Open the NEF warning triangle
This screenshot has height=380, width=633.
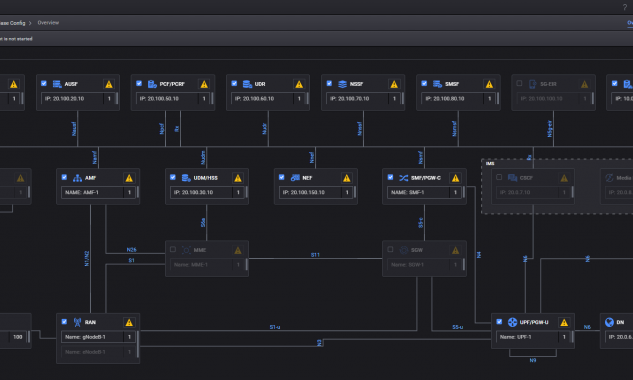[347, 178]
